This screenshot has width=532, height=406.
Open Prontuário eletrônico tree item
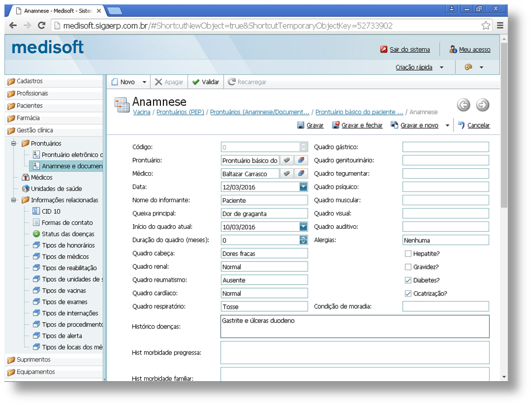[68, 155]
